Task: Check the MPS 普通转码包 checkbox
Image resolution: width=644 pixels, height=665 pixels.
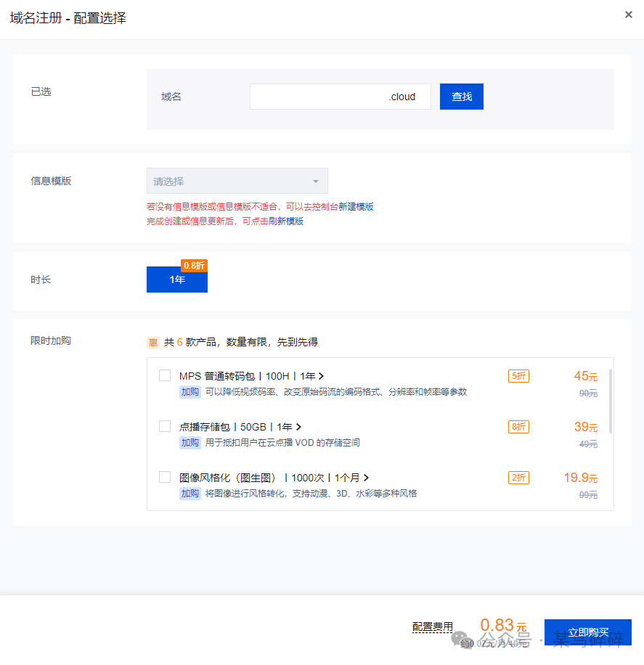Action: click(x=165, y=375)
